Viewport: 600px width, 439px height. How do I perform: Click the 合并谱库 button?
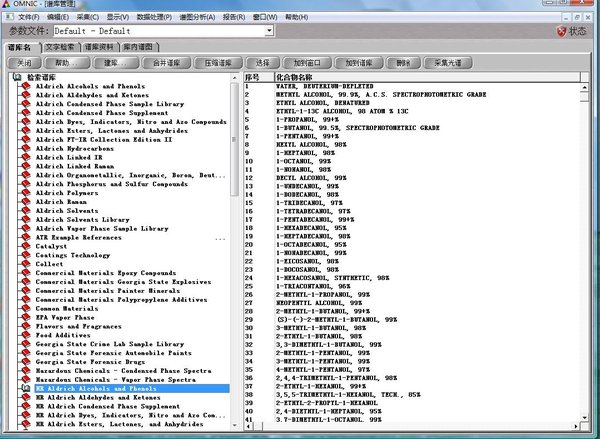(166, 62)
